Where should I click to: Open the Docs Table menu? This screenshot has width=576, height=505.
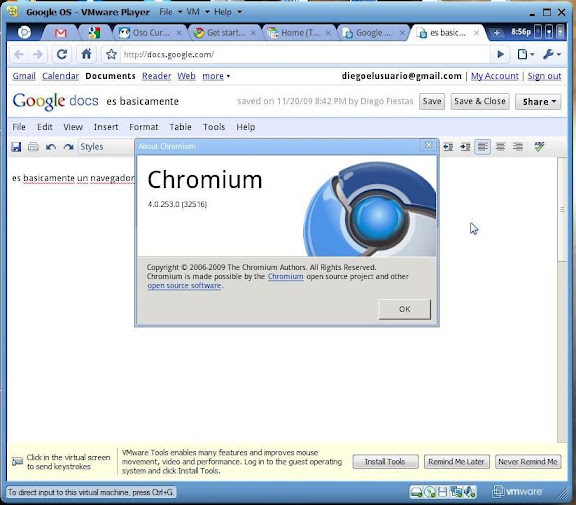click(180, 127)
